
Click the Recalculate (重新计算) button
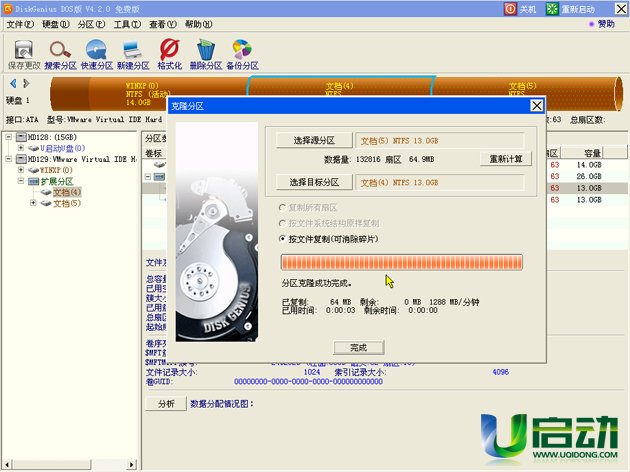coord(506,159)
